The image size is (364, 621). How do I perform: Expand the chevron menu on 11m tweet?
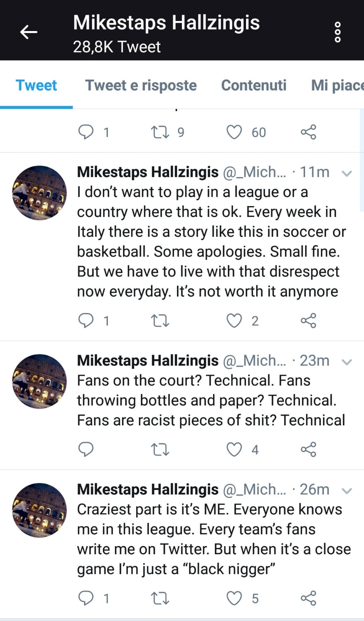(x=346, y=173)
